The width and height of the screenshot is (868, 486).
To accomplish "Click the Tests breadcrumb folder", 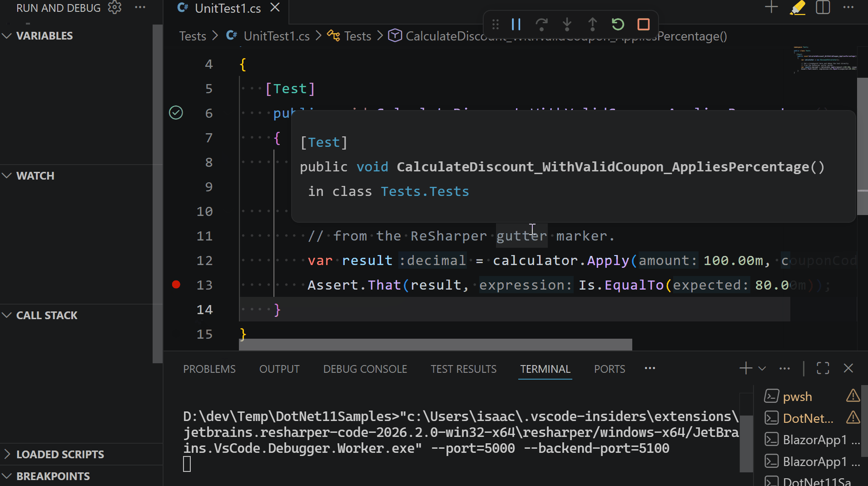I will coord(193,36).
